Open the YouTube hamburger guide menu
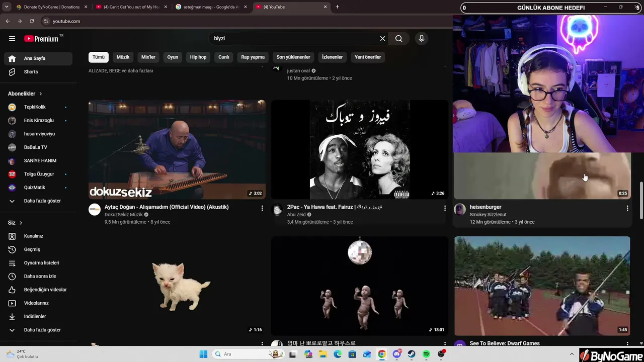Image resolution: width=644 pixels, height=362 pixels. click(x=12, y=39)
